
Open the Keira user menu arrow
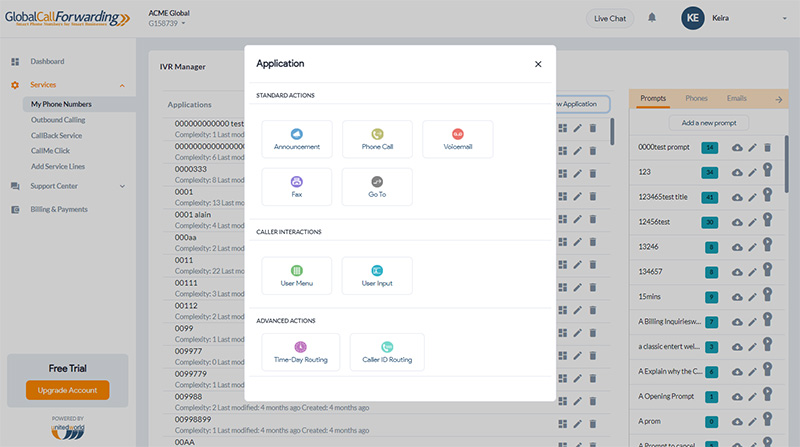pyautogui.click(x=784, y=18)
